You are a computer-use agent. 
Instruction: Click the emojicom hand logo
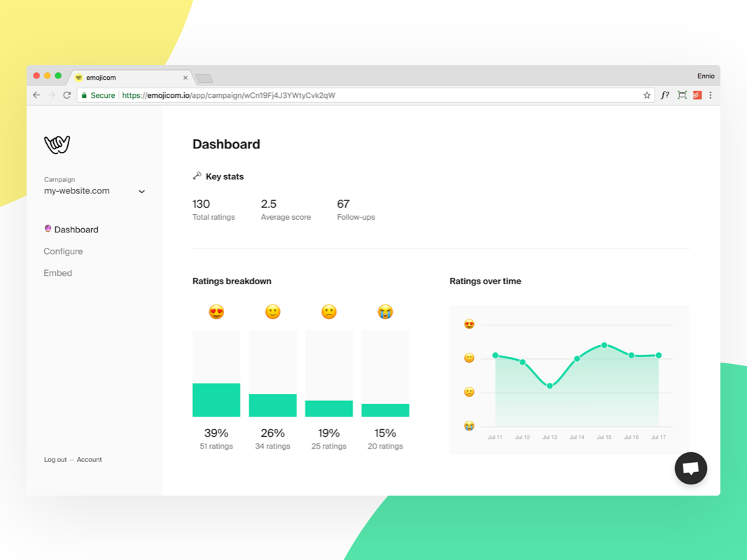(57, 144)
